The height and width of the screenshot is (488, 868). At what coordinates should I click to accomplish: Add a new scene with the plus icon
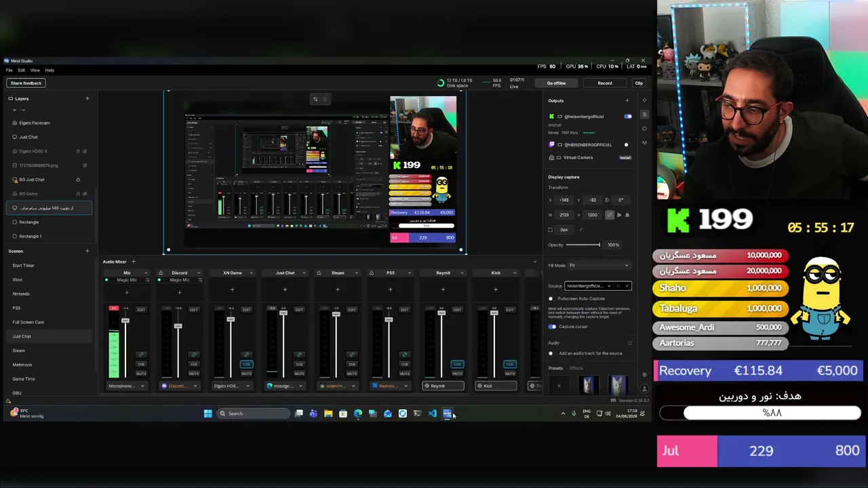pyautogui.click(x=87, y=251)
